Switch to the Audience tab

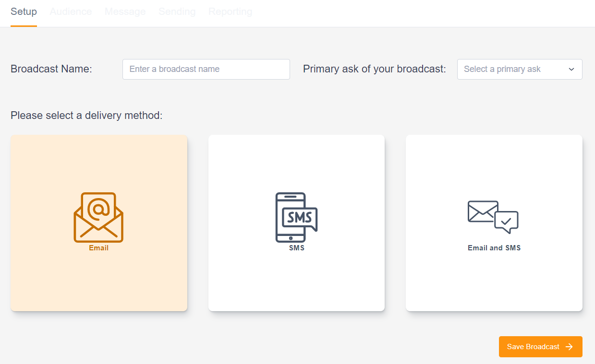[x=71, y=12]
